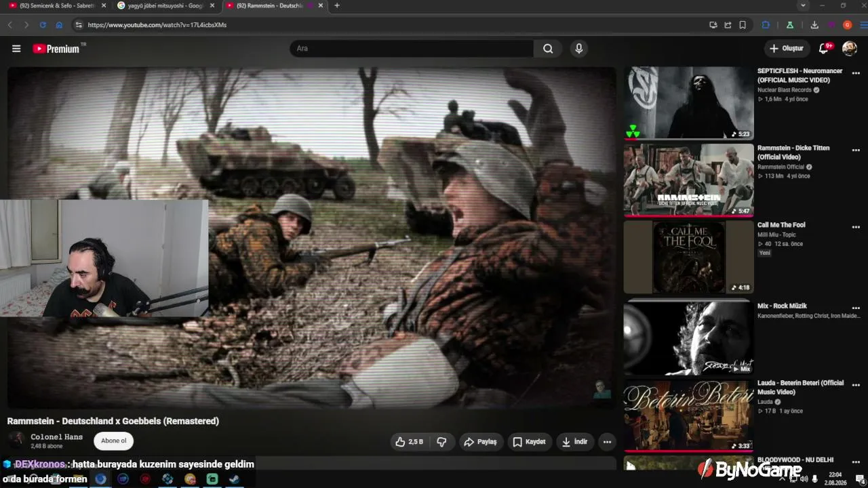View site information icon in address bar
The width and height of the screenshot is (868, 488).
tap(79, 25)
